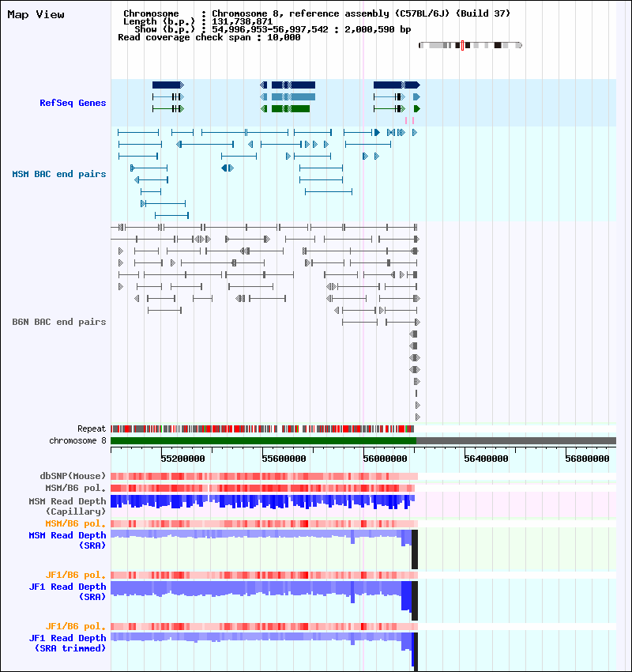Click the 56400000 ruler label
This screenshot has width=632, height=672.
coord(486,459)
